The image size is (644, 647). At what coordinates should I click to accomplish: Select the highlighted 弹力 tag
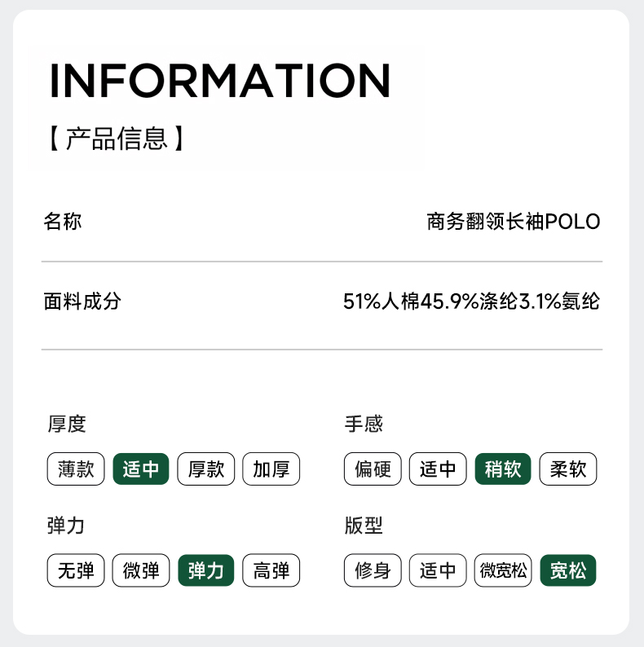click(x=206, y=570)
